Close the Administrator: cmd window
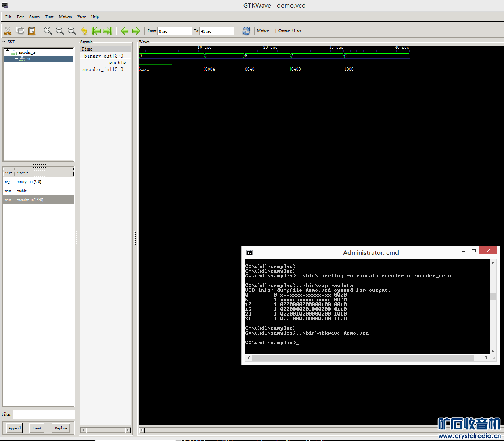The image size is (504, 441). coord(488,250)
